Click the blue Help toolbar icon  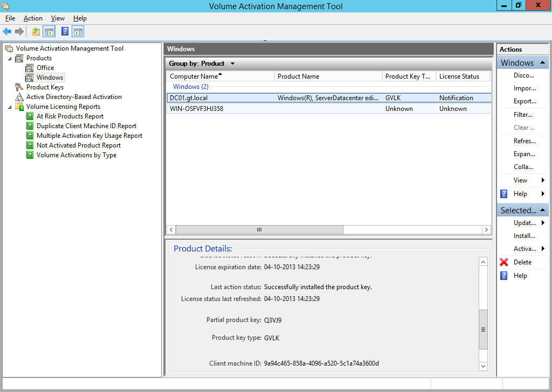coord(65,32)
